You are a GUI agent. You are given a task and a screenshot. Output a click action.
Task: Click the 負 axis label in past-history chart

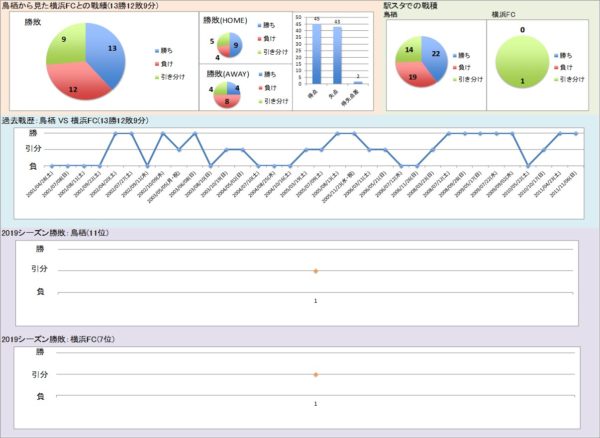tap(33, 166)
